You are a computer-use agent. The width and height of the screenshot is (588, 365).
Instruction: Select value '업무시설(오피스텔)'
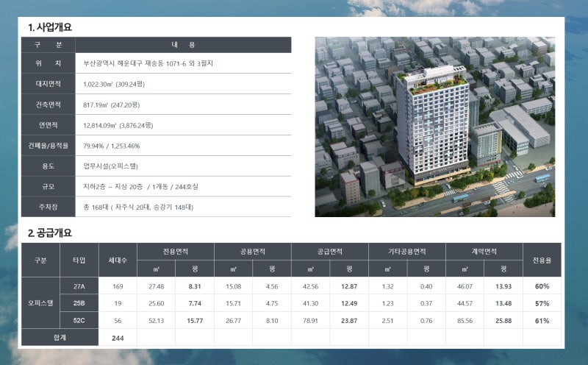point(111,166)
